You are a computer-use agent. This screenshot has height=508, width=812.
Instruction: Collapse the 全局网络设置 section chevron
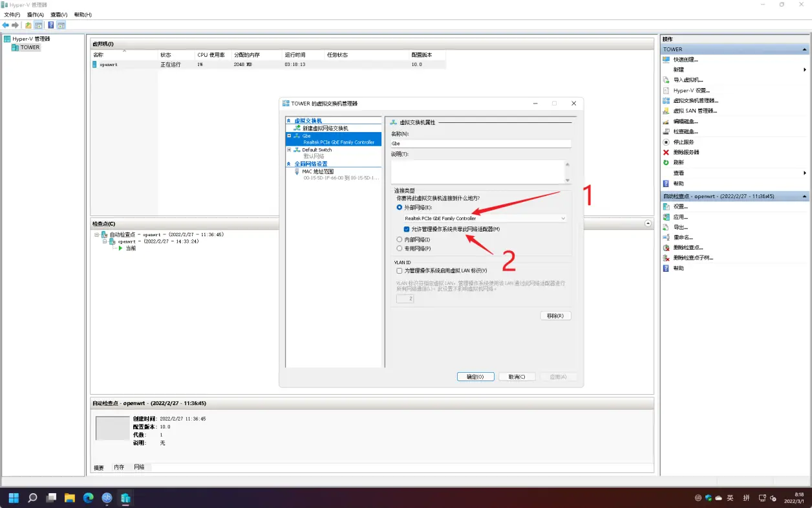point(289,164)
